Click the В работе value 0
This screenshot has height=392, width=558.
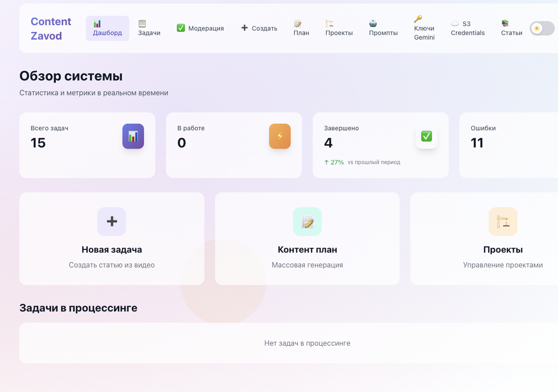(182, 143)
